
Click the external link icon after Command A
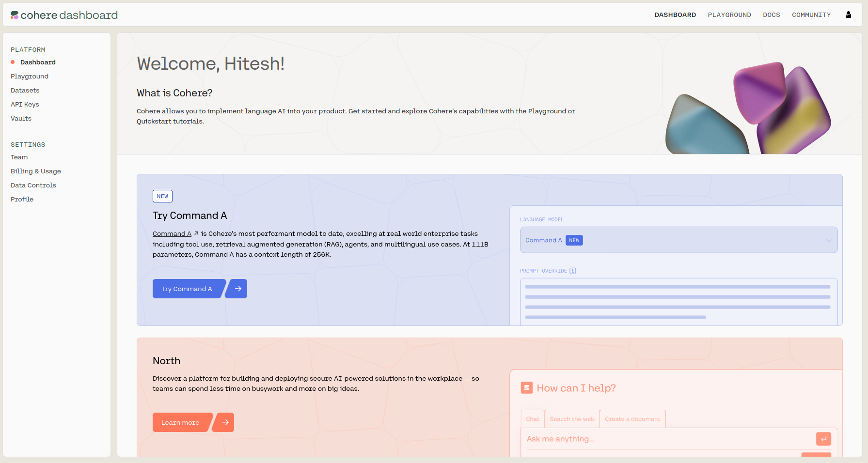point(196,233)
